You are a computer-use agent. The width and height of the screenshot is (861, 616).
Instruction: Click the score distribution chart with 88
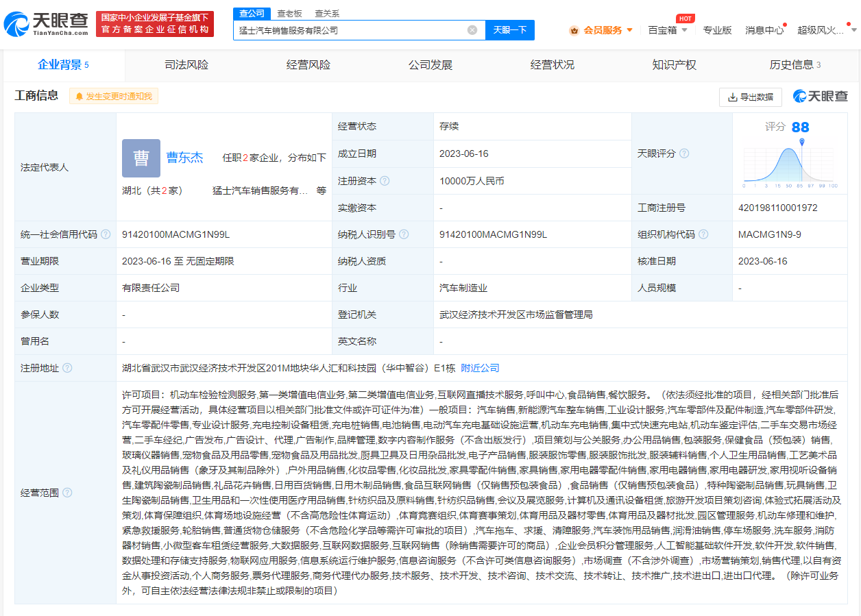coord(790,154)
